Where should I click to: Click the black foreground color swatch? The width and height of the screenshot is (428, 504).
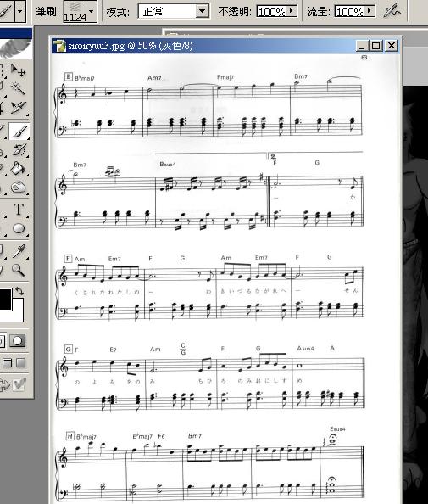pos(5,300)
